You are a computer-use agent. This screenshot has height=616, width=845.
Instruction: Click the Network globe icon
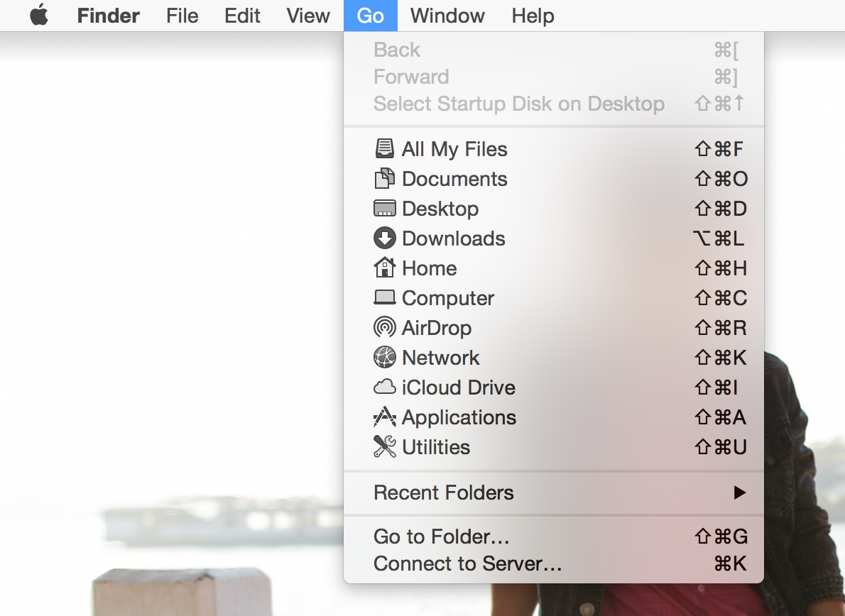coord(384,358)
